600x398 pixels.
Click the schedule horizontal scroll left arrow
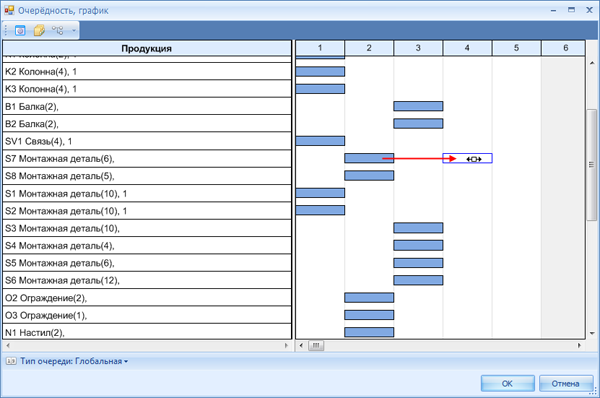click(302, 346)
